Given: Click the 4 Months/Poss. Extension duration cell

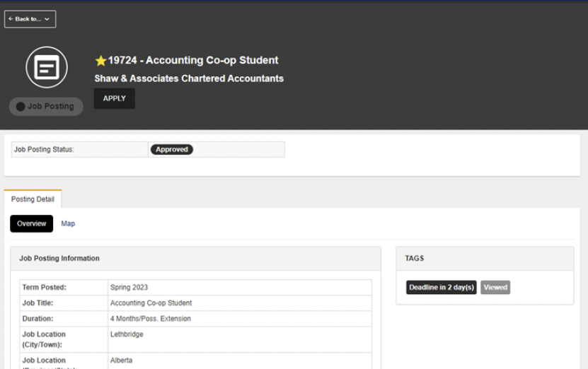Looking at the screenshot, I should [x=151, y=319].
